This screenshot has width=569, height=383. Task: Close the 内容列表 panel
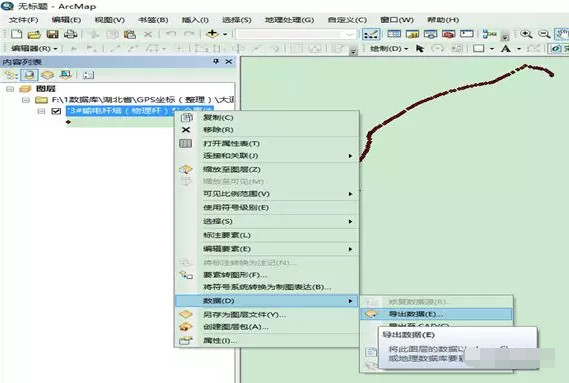coord(229,62)
